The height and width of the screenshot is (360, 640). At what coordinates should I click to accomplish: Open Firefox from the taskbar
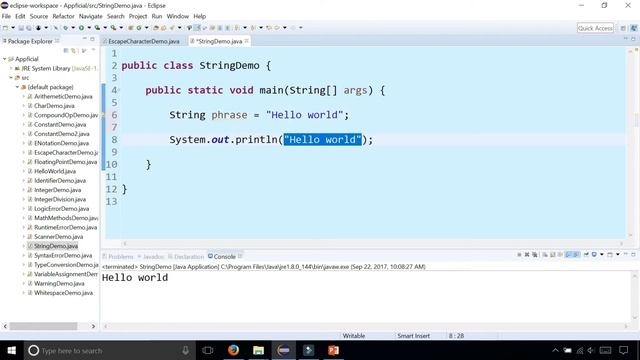coord(233,350)
